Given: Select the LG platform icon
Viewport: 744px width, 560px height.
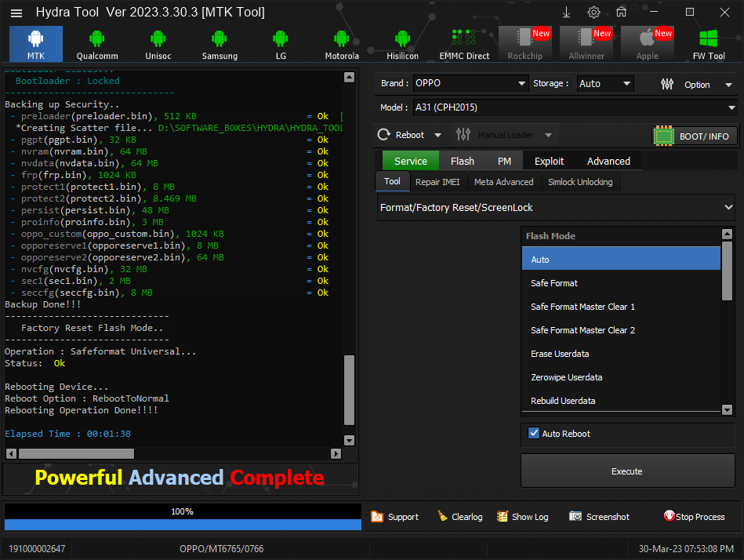Looking at the screenshot, I should pos(281,44).
